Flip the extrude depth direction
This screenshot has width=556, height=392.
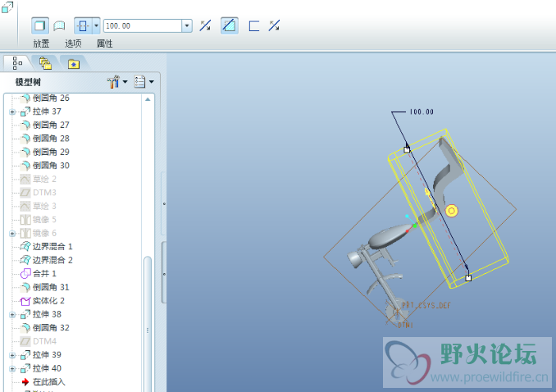(205, 25)
